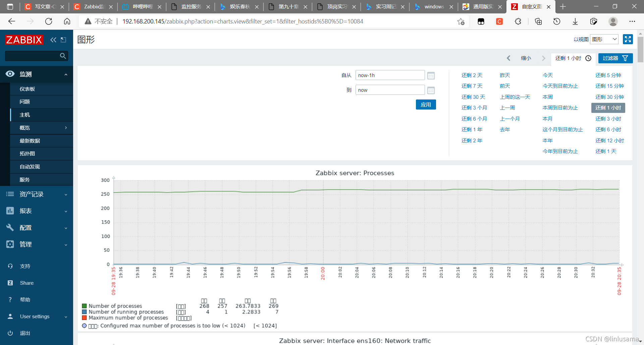Open the browser settings ellipsis menu
Viewport: 644px width, 345px height.
[x=632, y=21]
